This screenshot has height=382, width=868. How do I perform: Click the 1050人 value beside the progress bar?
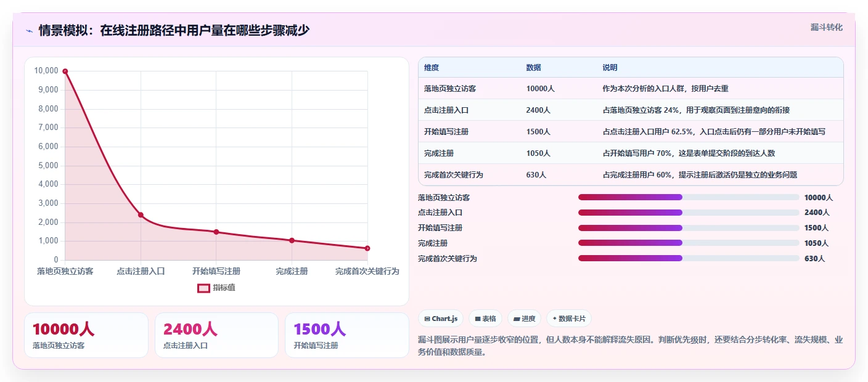[x=817, y=243]
